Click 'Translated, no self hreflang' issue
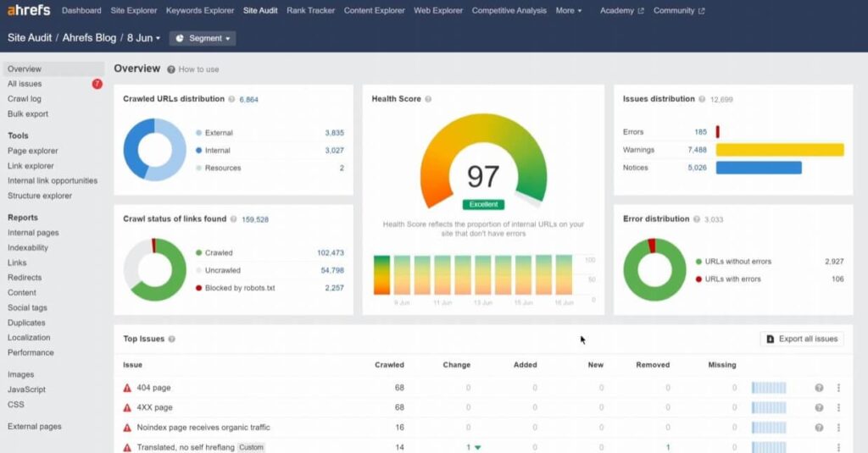Screen dimensions: 868x453 (x=186, y=447)
